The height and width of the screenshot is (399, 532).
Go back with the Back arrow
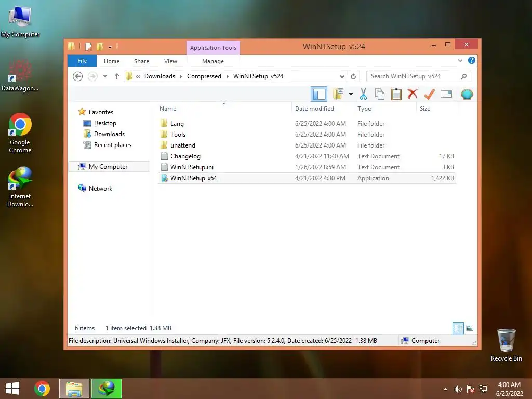[78, 76]
